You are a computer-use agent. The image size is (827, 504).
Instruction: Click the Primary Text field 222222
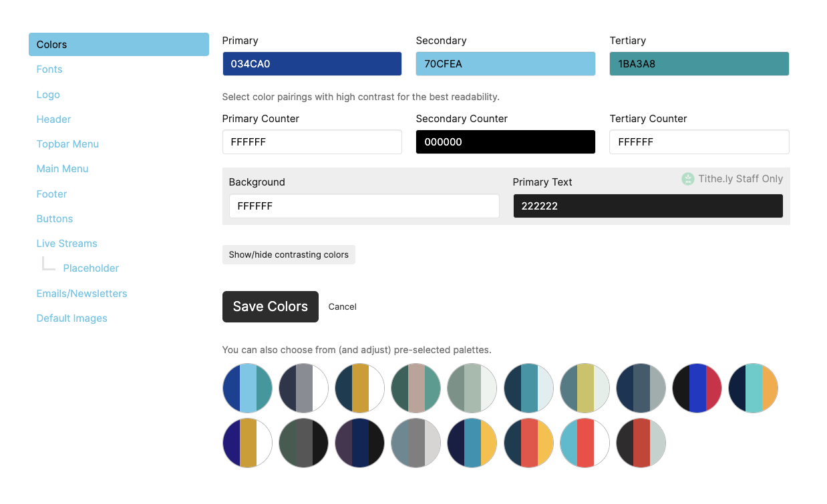click(x=648, y=206)
